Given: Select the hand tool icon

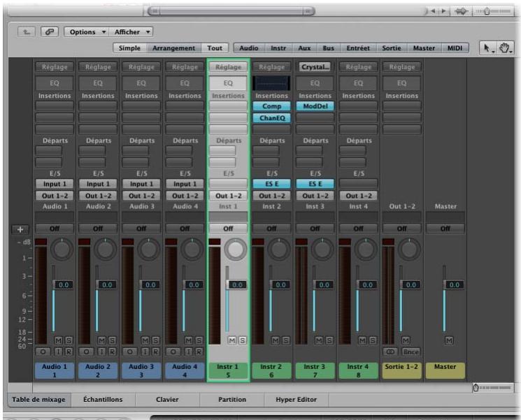Looking at the screenshot, I should [x=505, y=48].
